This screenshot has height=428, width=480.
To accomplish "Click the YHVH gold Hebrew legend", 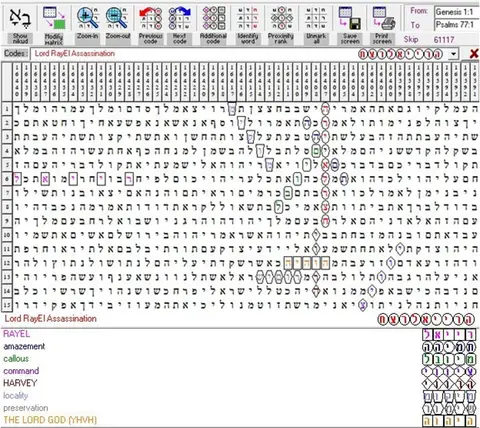I will click(449, 420).
